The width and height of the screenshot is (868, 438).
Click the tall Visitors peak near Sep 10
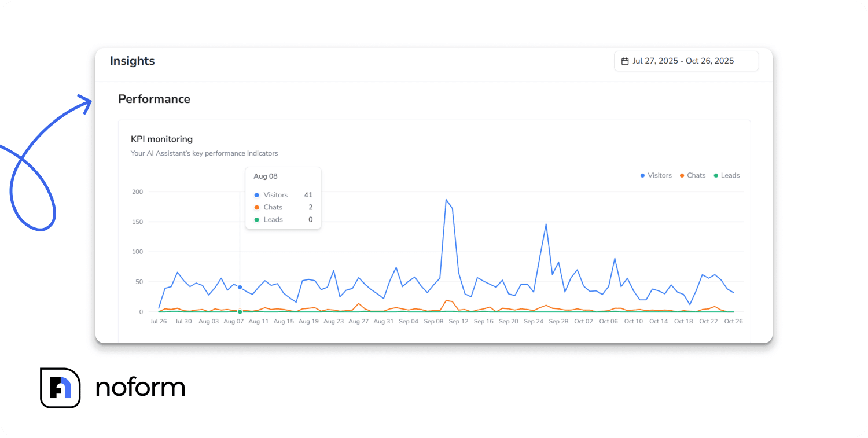447,200
